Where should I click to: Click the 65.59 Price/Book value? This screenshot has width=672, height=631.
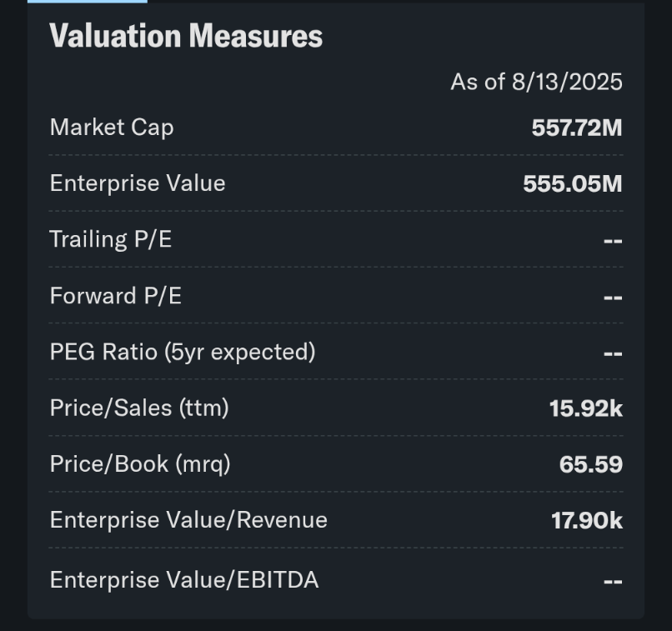(x=590, y=464)
